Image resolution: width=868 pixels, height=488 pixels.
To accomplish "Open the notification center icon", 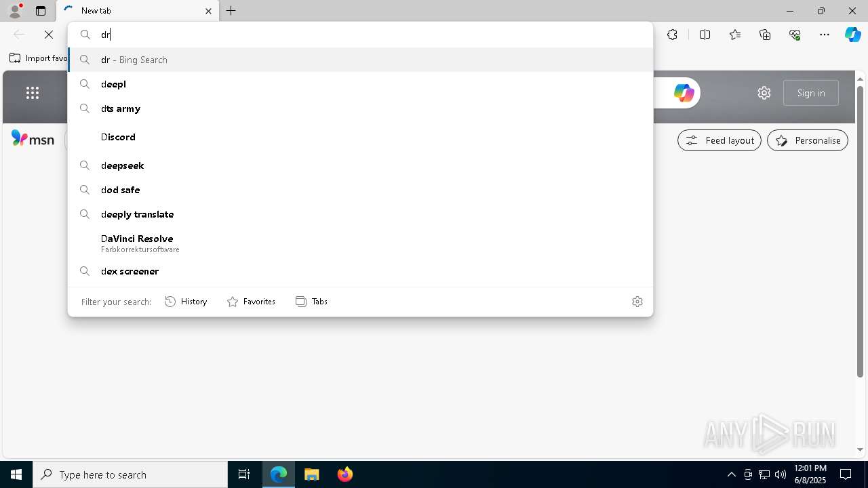I will [x=846, y=474].
